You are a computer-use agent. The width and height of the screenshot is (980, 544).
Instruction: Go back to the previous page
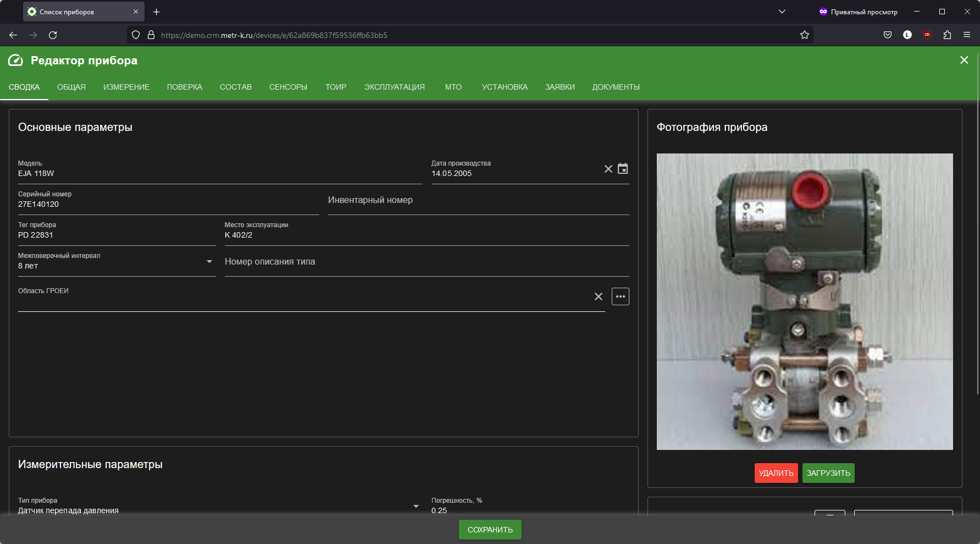pos(13,35)
